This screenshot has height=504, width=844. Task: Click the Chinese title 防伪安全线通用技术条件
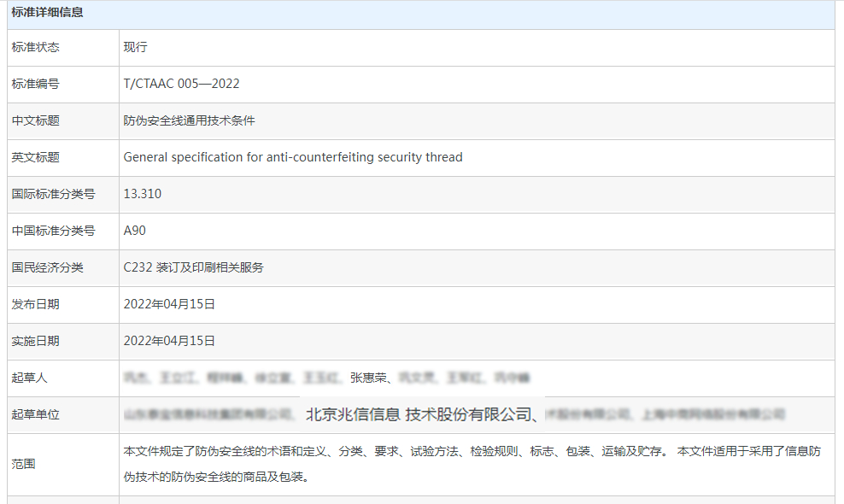189,120
